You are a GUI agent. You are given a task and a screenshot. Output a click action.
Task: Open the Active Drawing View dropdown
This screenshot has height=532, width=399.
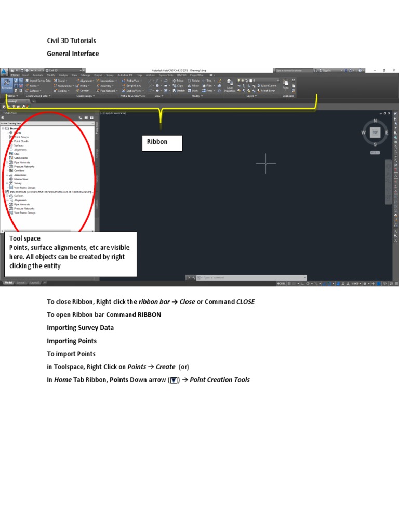(x=47, y=124)
